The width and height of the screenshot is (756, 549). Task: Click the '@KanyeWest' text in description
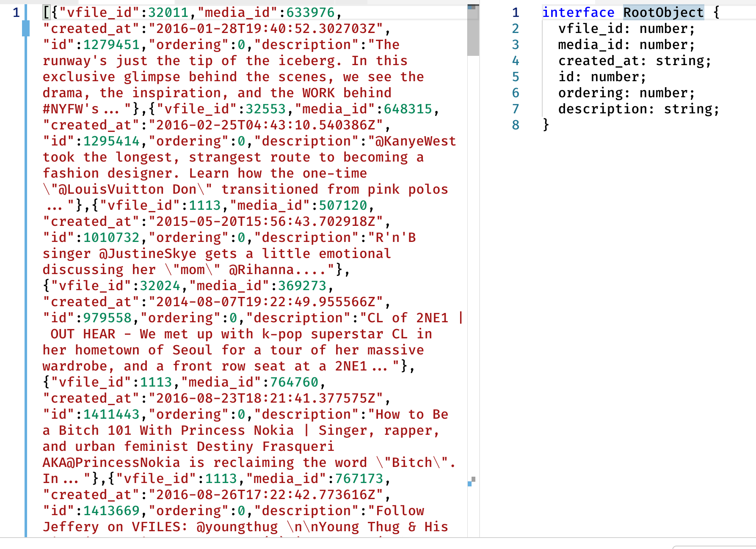(x=416, y=141)
